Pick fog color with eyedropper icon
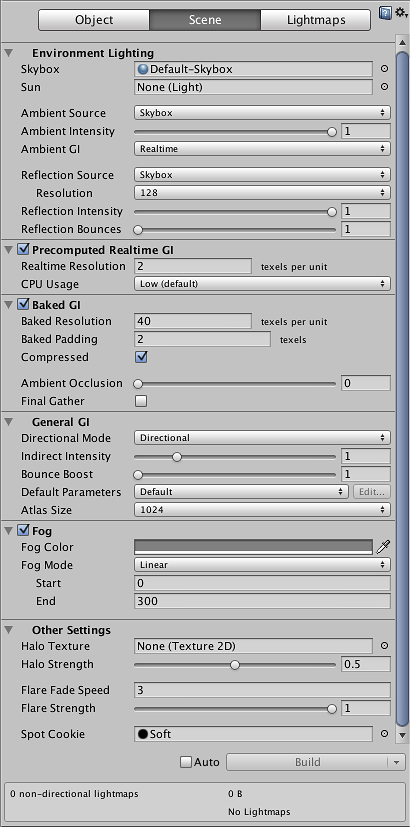 [x=383, y=547]
